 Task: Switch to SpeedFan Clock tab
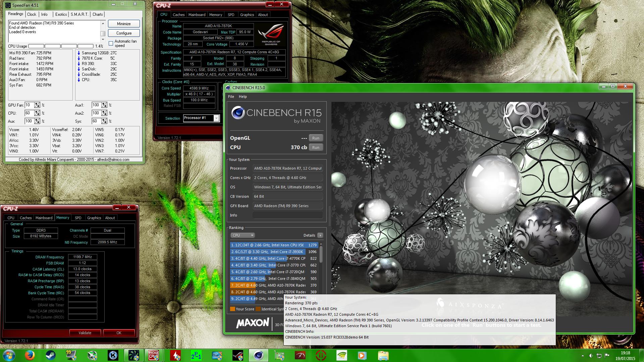[x=32, y=14]
